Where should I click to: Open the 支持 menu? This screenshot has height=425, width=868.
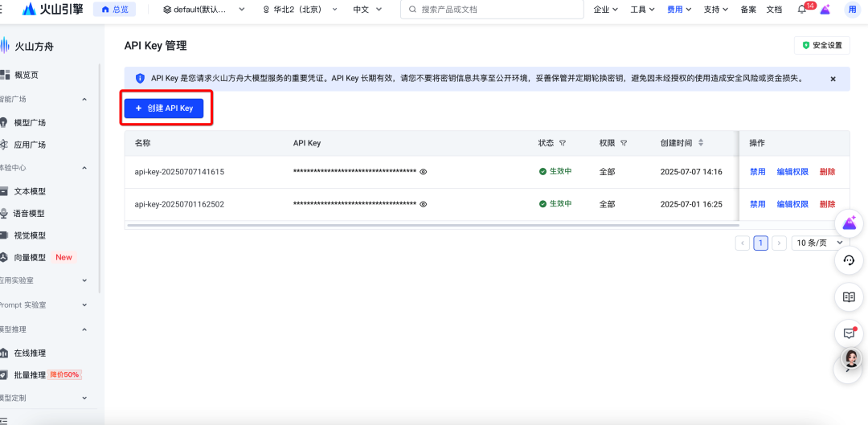(x=716, y=10)
